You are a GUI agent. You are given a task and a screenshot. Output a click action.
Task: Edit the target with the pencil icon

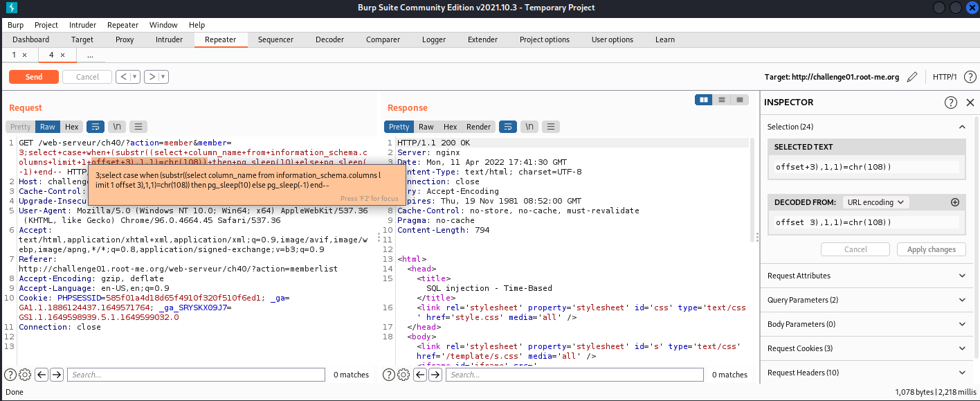click(x=912, y=77)
